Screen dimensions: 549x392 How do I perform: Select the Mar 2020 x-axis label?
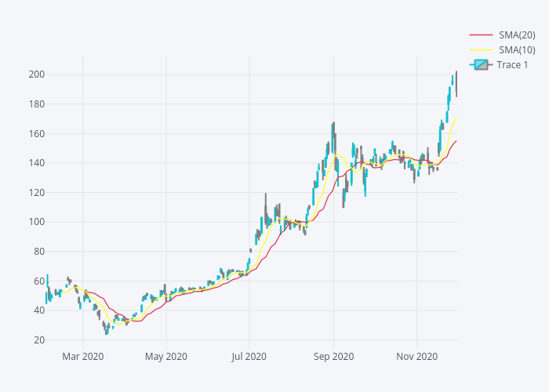83,357
